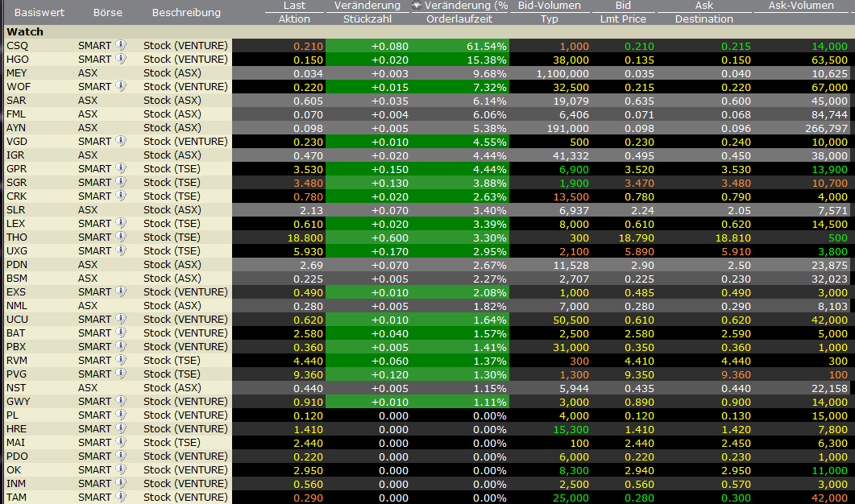Click the SMART info icon in TAM row
855x504 pixels.
pyautogui.click(x=121, y=498)
